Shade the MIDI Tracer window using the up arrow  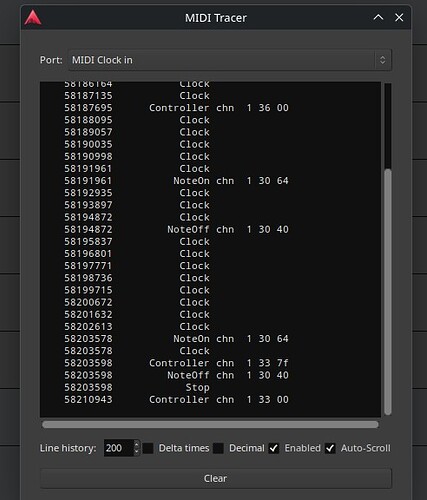pyautogui.click(x=378, y=17)
